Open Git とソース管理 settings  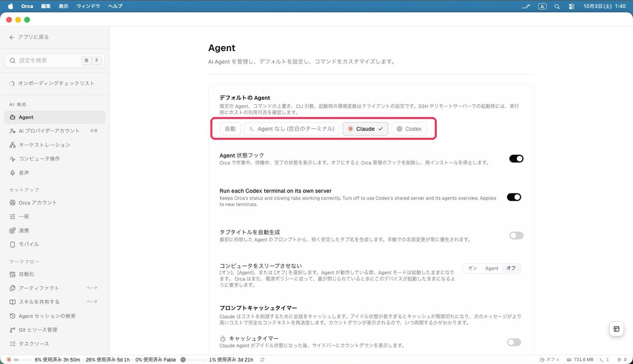[x=55, y=330]
